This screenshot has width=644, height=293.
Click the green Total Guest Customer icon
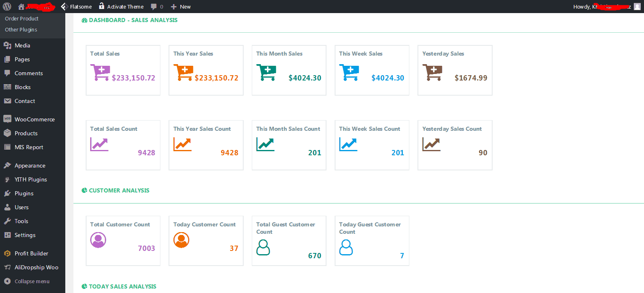263,247
